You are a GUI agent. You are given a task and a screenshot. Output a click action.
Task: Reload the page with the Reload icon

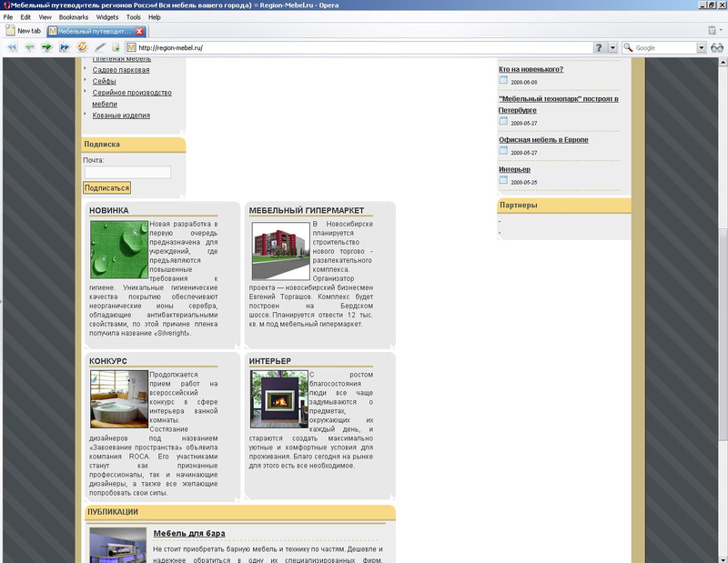[x=82, y=47]
